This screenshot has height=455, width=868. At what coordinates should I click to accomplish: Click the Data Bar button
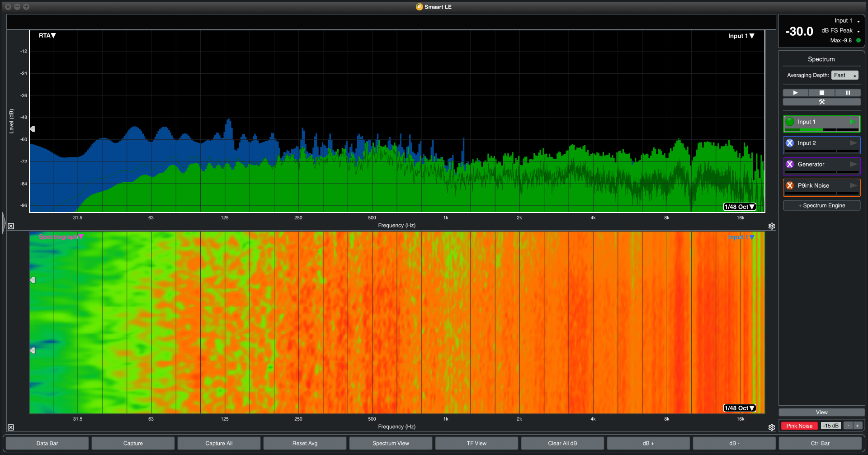[x=47, y=443]
